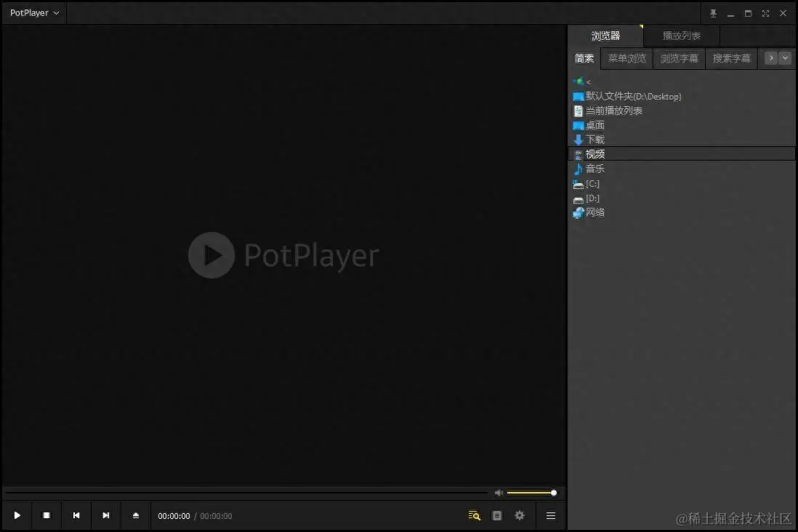The image size is (798, 532).
Task: Open the sub-tab list dropdown arrow
Action: point(785,58)
